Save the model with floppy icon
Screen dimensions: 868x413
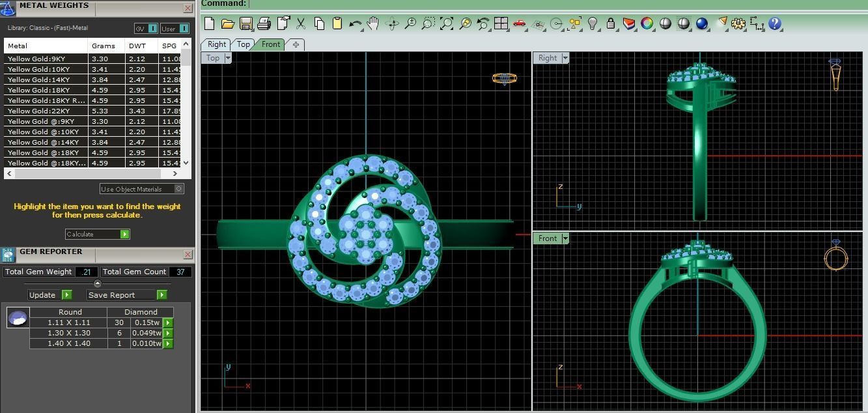[x=245, y=23]
